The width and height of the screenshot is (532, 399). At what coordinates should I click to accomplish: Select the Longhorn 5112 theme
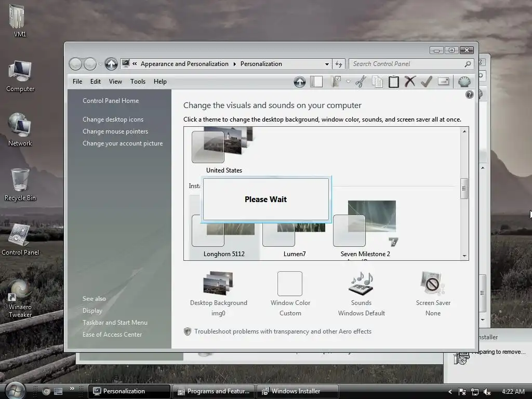click(x=224, y=237)
